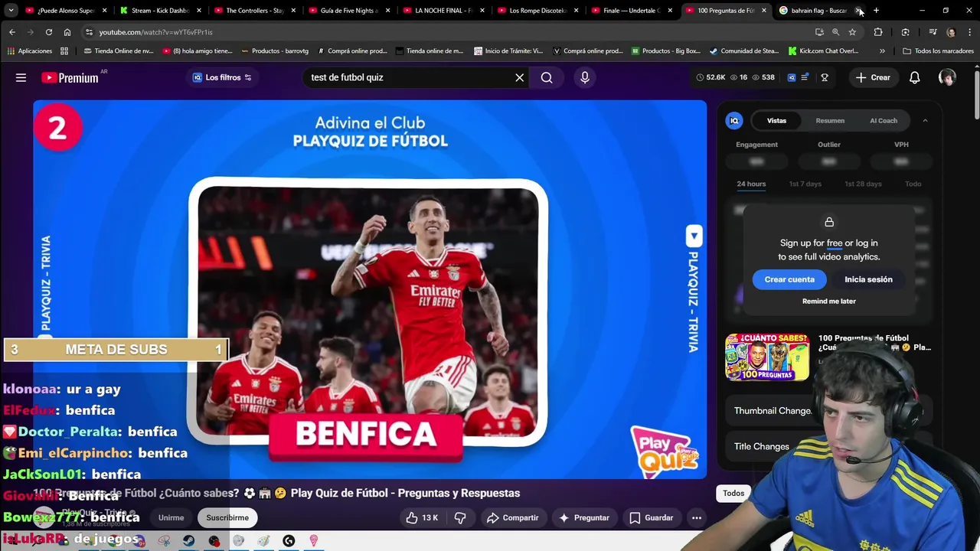Share the video with Compartir
980x551 pixels.
click(512, 518)
